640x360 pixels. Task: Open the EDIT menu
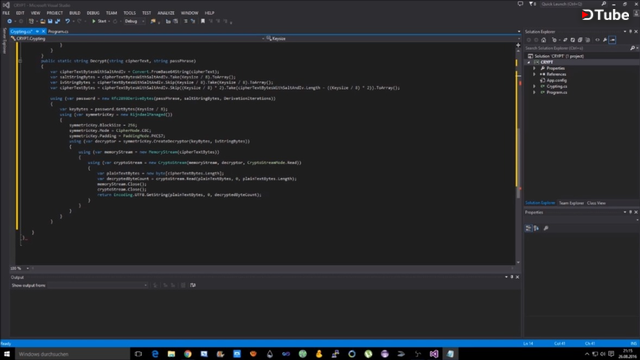click(x=20, y=13)
